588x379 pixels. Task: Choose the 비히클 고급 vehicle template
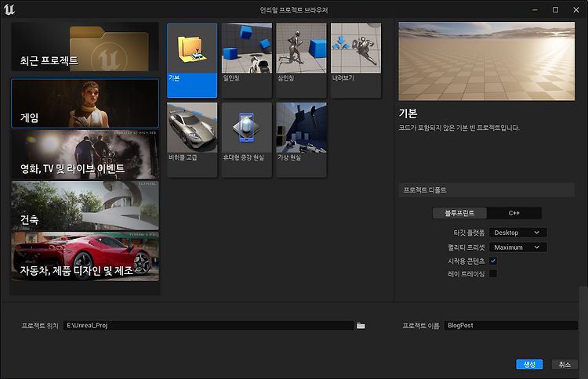pos(192,139)
